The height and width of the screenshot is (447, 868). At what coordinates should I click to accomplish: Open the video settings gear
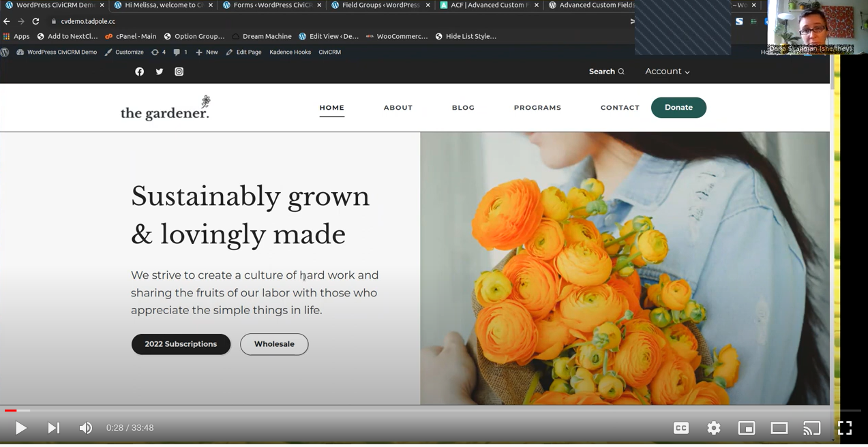[714, 428]
